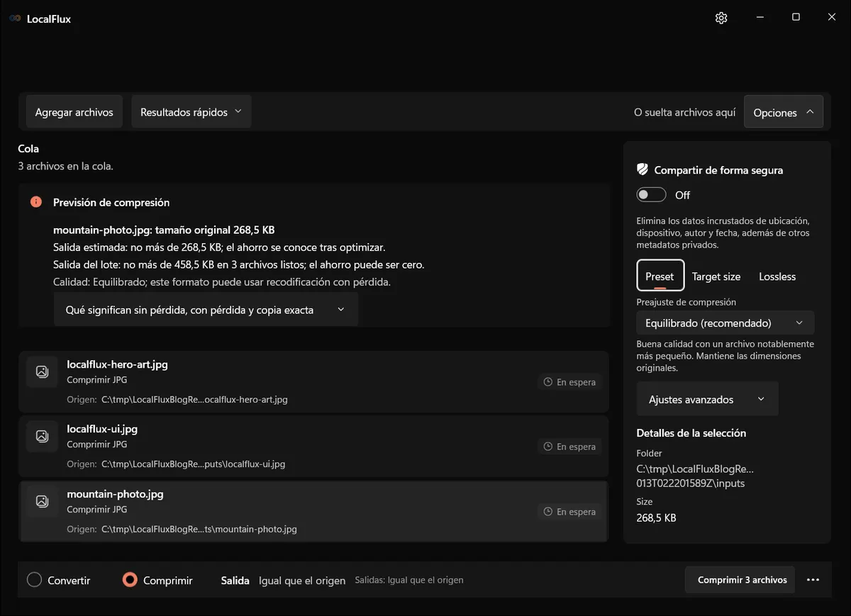The image size is (851, 616).
Task: Click the Folder path under Detalles de la selección
Action: (695, 476)
